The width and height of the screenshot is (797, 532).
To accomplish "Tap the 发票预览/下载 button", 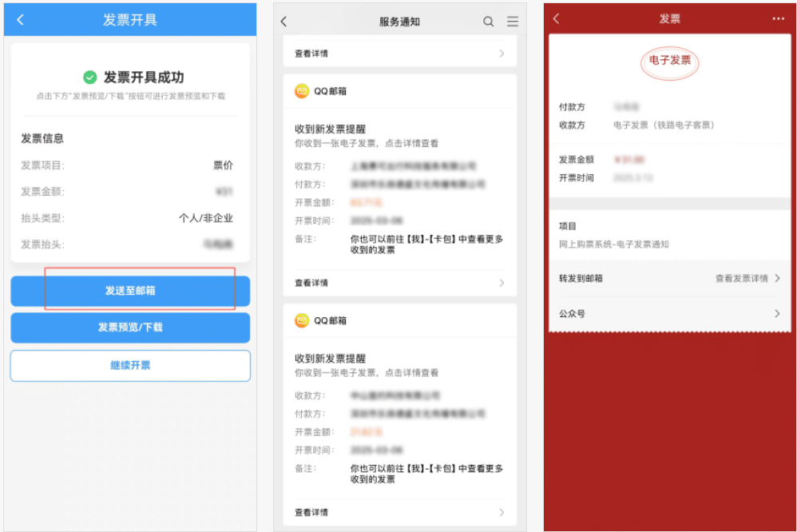I will point(129,328).
